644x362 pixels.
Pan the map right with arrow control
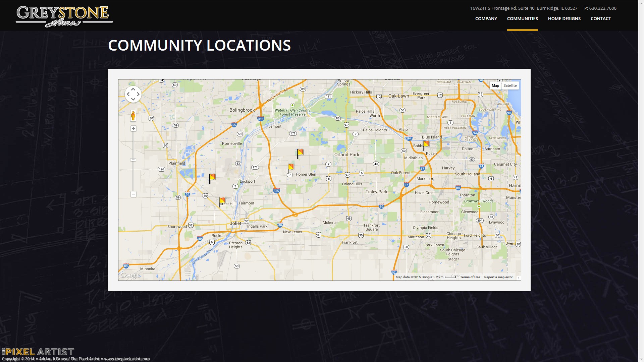coord(138,94)
